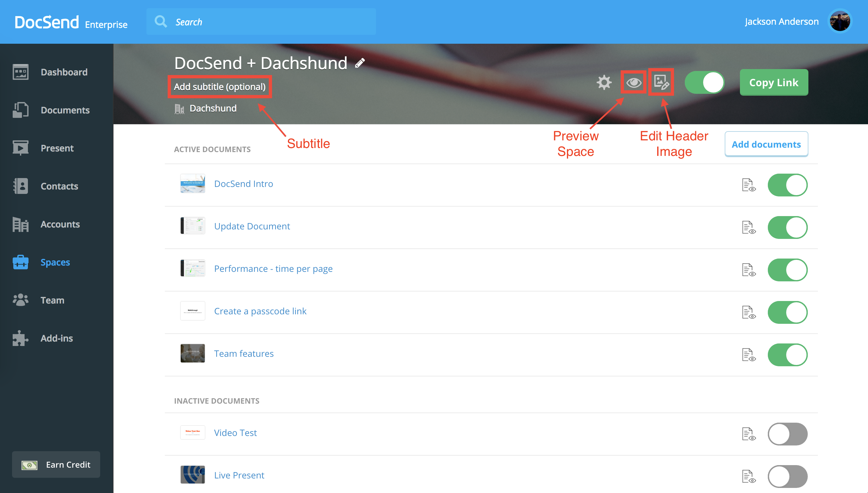Toggle off DocSend Intro document
This screenshot has height=493, width=868.
pyautogui.click(x=787, y=185)
